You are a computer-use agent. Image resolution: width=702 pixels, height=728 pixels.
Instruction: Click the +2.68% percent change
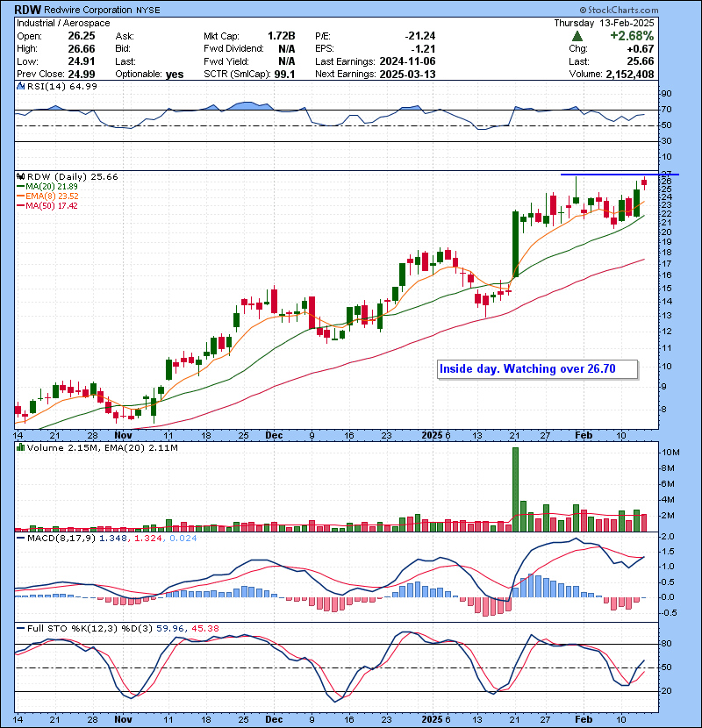(632, 36)
